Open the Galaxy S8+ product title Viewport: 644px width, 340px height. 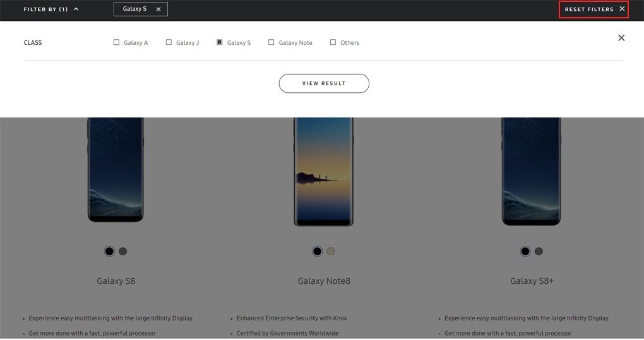[x=532, y=281]
